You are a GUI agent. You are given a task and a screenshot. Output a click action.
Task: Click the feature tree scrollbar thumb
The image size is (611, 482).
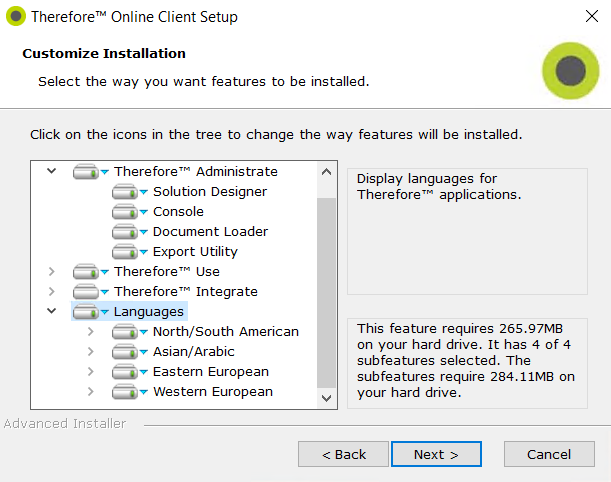[x=327, y=293]
